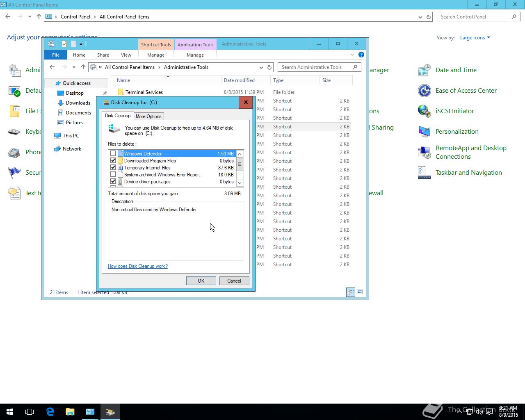Uncheck Downloaded Program Files
Screen dimensions: 525x420
(113, 160)
